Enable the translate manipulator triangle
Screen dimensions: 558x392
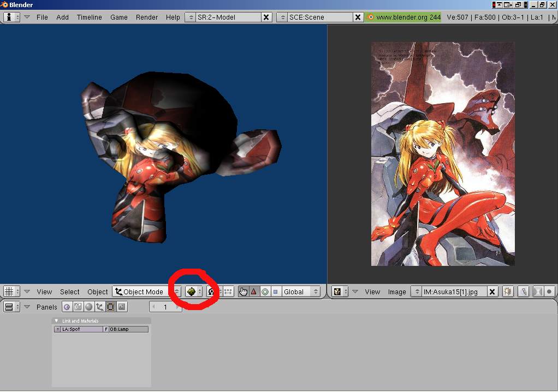click(x=254, y=292)
